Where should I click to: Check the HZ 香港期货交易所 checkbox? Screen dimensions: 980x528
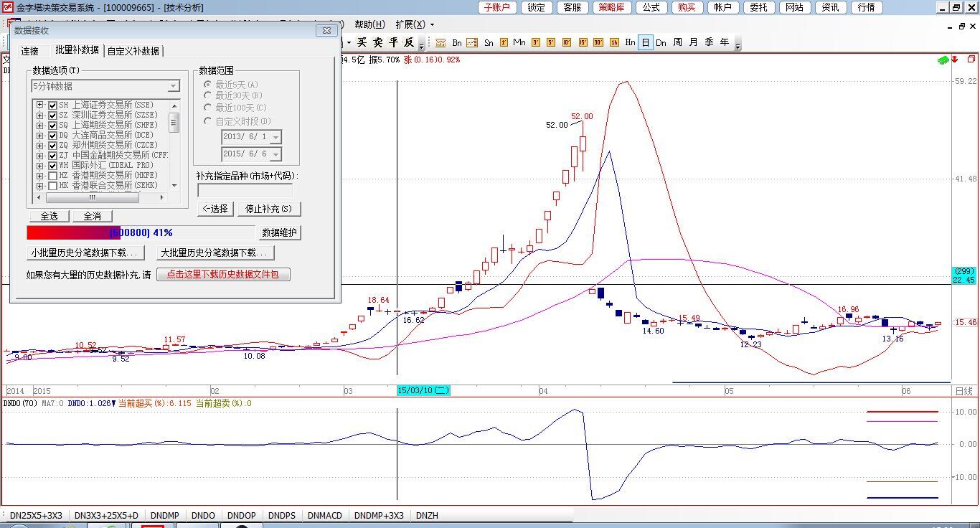click(x=52, y=176)
